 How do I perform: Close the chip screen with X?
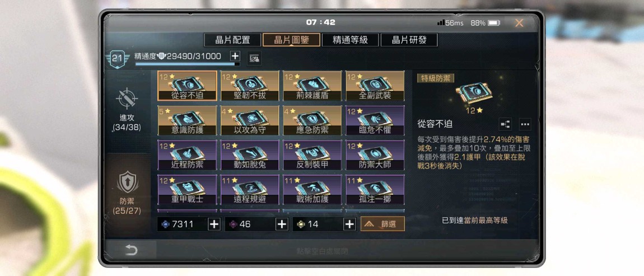point(519,23)
